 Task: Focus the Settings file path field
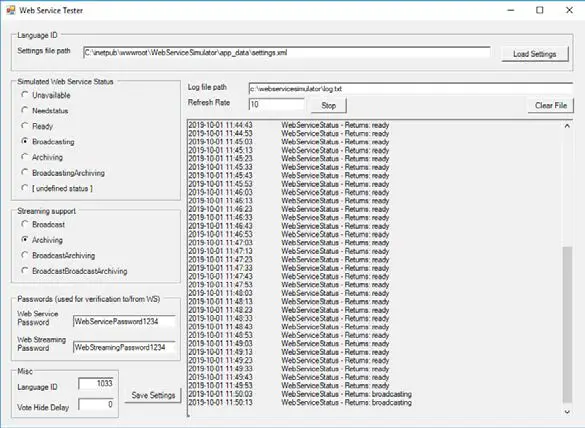point(287,53)
